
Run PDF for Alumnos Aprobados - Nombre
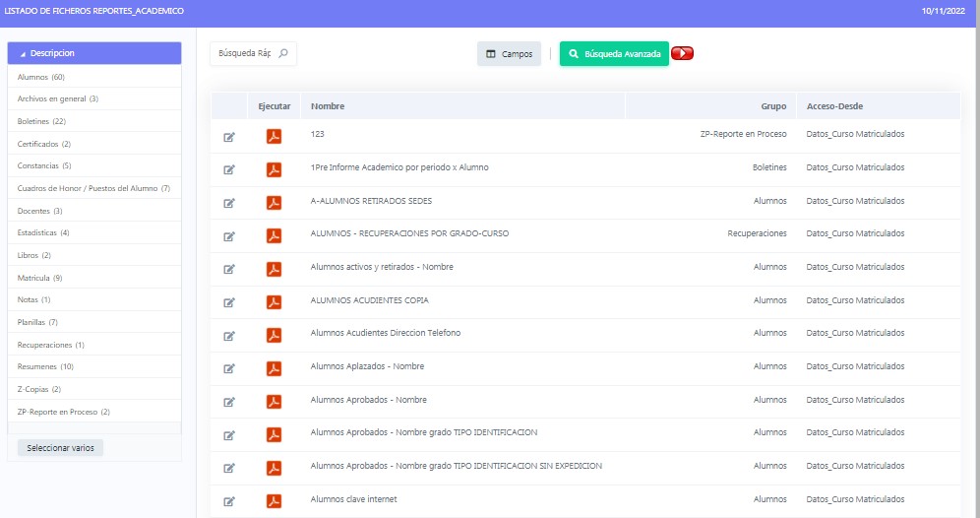274,402
